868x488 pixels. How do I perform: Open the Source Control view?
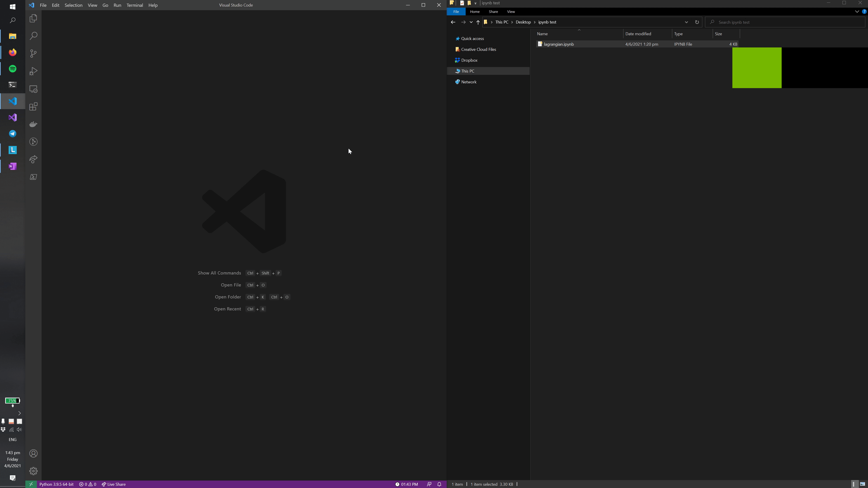[33, 54]
